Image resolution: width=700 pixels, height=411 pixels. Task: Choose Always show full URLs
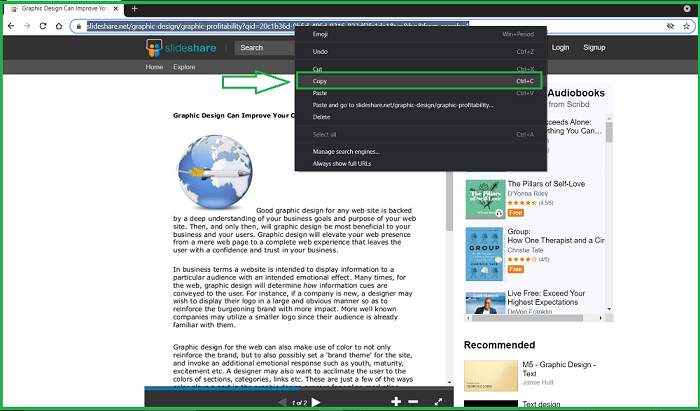(421, 164)
